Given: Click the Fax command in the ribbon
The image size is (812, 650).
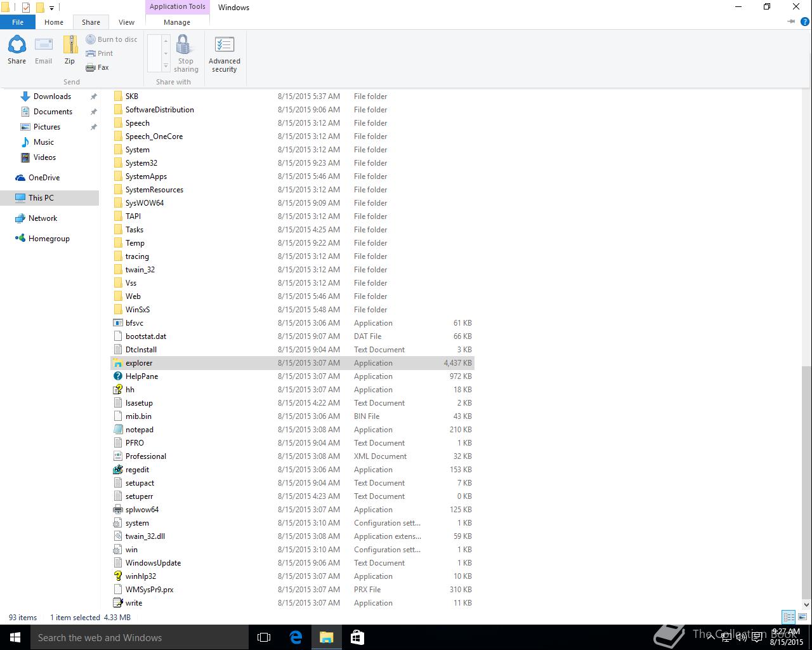Looking at the screenshot, I should pyautogui.click(x=98, y=67).
